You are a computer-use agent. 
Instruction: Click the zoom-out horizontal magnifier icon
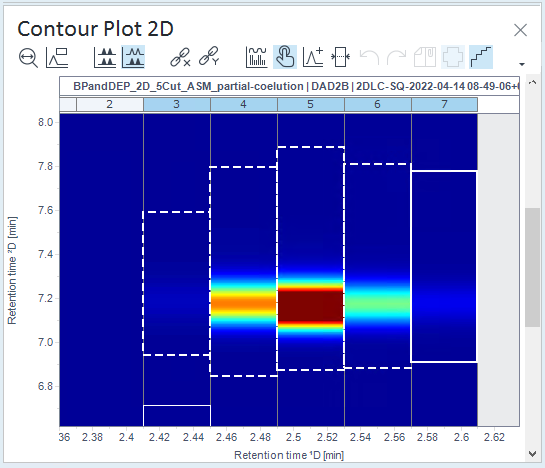(28, 57)
